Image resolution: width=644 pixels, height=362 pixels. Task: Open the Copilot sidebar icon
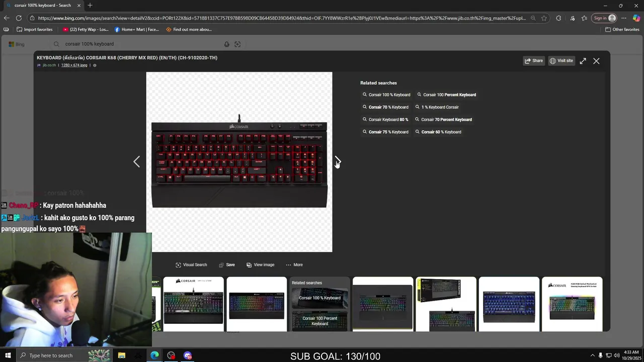(x=636, y=18)
